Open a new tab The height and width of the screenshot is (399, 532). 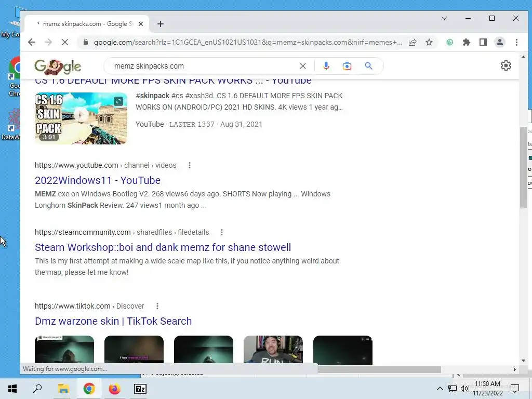[x=161, y=24]
